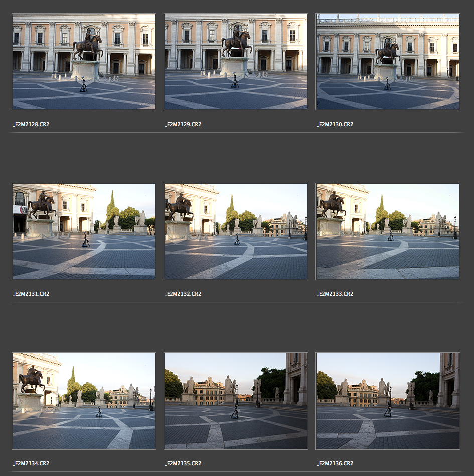Screen dimensions: 474x476
Task: Choose the _E2M2132.CR2 image thumbnail
Action: [x=236, y=231]
